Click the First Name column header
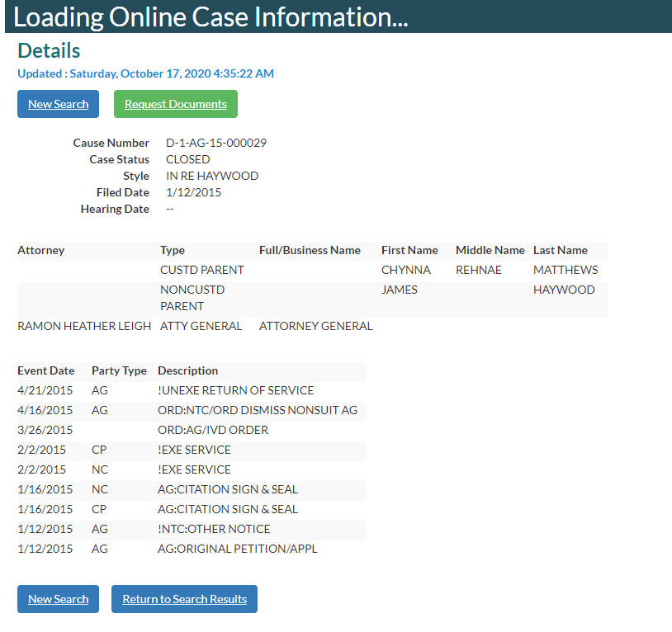Image resolution: width=672 pixels, height=632 pixels. (409, 250)
